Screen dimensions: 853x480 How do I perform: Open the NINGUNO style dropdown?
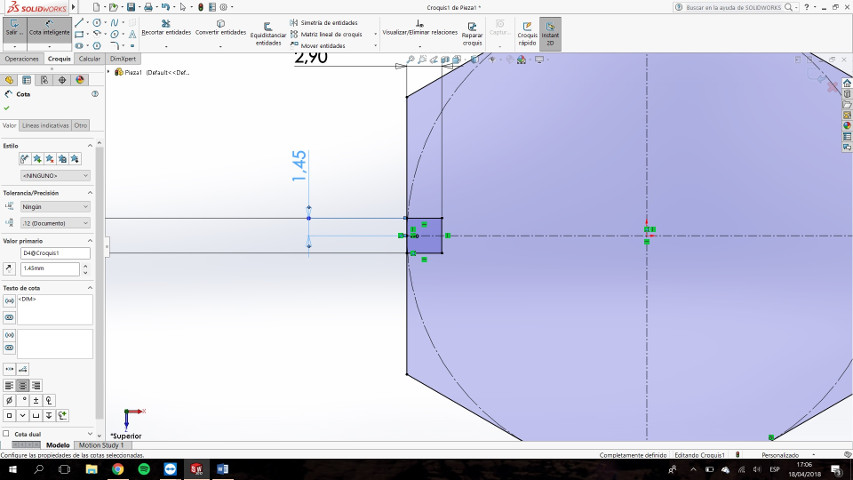click(x=55, y=176)
